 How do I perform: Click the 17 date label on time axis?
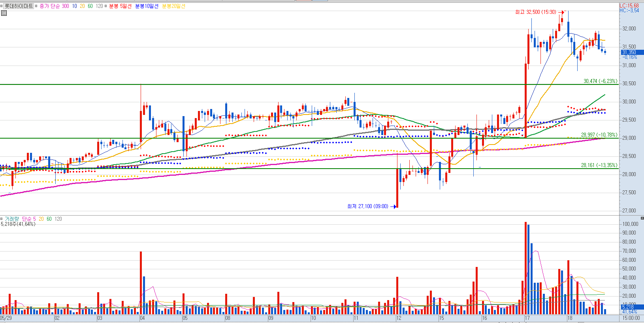[x=527, y=318]
